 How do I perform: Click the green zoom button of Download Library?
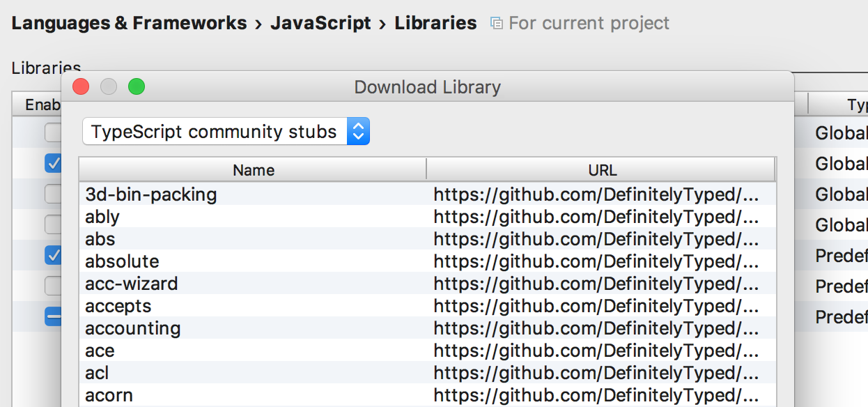point(137,86)
